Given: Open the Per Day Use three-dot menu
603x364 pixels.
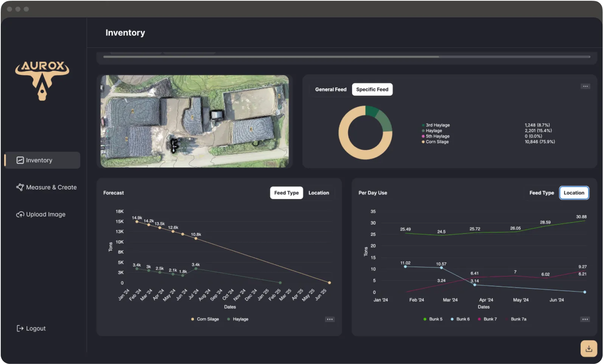Looking at the screenshot, I should click(585, 319).
